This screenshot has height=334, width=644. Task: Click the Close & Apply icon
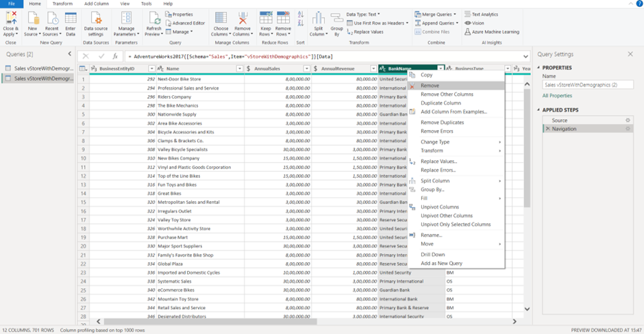(11, 19)
